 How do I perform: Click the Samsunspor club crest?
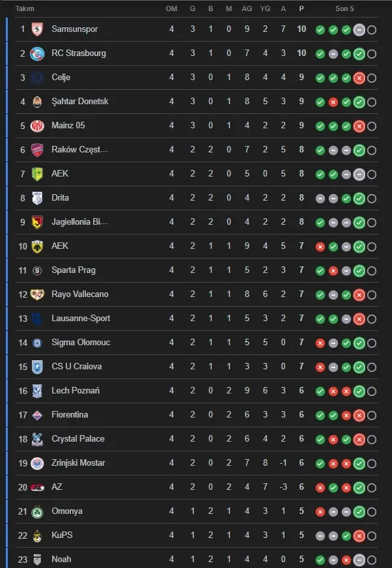[x=36, y=29]
